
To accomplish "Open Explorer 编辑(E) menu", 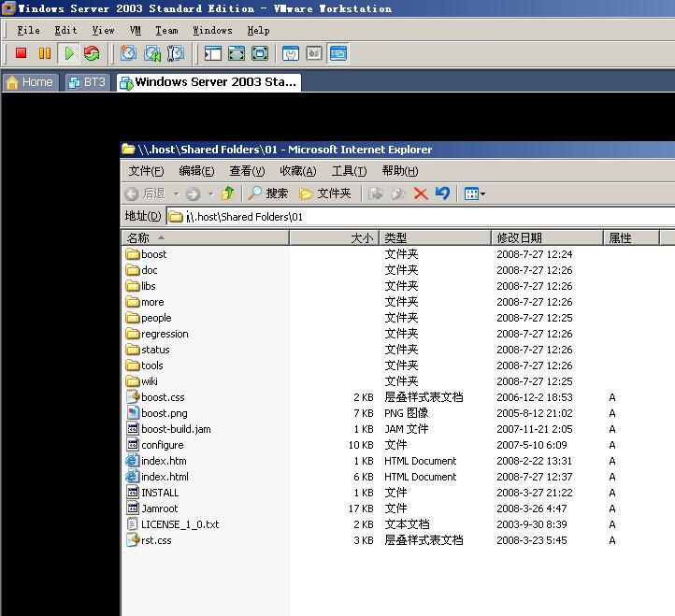I will pyautogui.click(x=196, y=171).
